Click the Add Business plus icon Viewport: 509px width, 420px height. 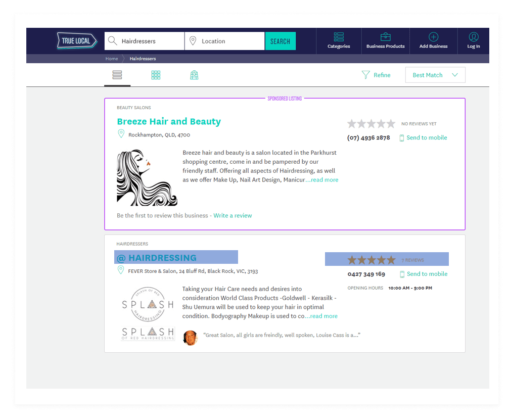433,37
